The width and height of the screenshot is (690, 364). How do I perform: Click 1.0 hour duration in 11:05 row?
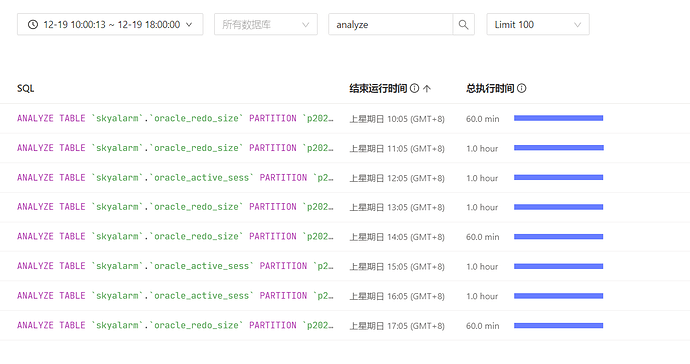[482, 149]
